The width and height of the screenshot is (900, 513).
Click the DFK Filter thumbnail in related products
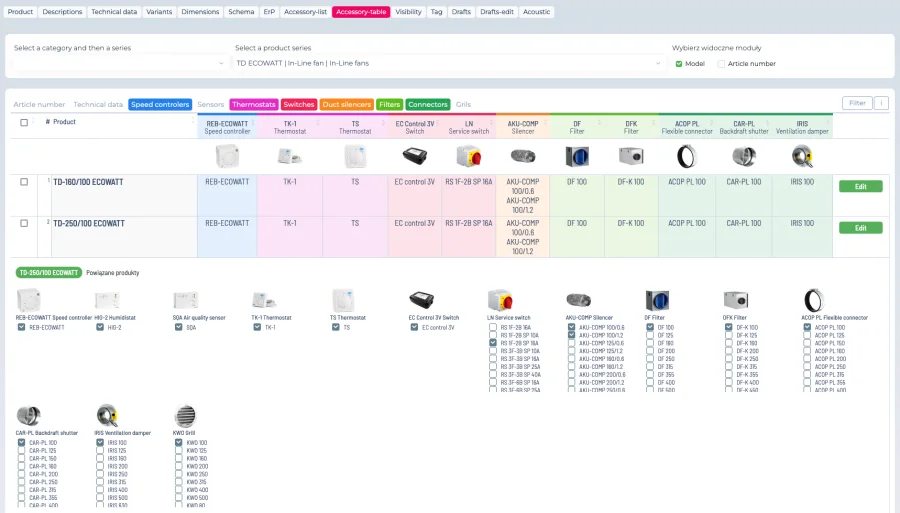tap(735, 300)
